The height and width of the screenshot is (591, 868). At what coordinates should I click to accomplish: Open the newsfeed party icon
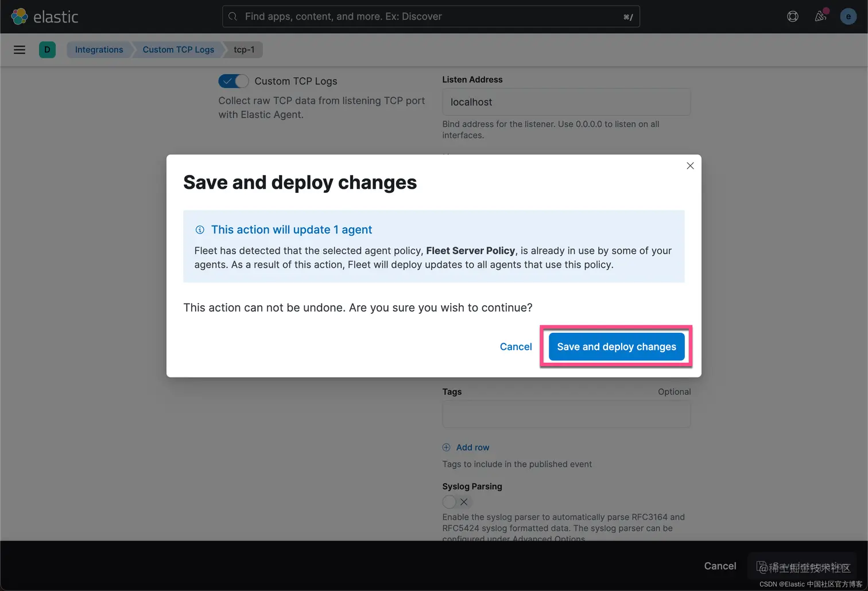(x=821, y=16)
